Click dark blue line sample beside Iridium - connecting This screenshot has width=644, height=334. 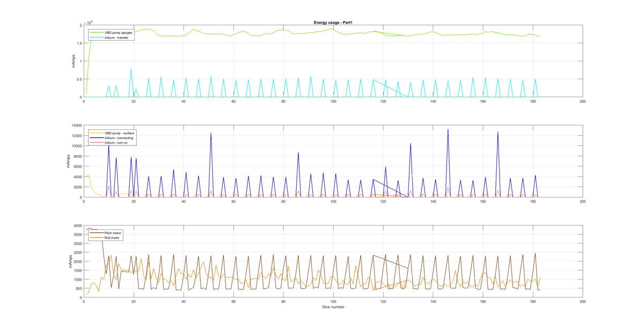97,138
